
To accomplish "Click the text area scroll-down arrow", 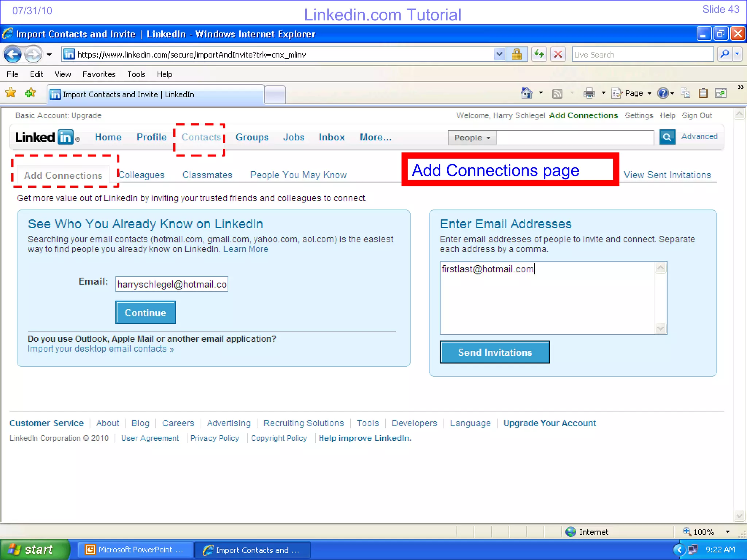I will coord(661,328).
